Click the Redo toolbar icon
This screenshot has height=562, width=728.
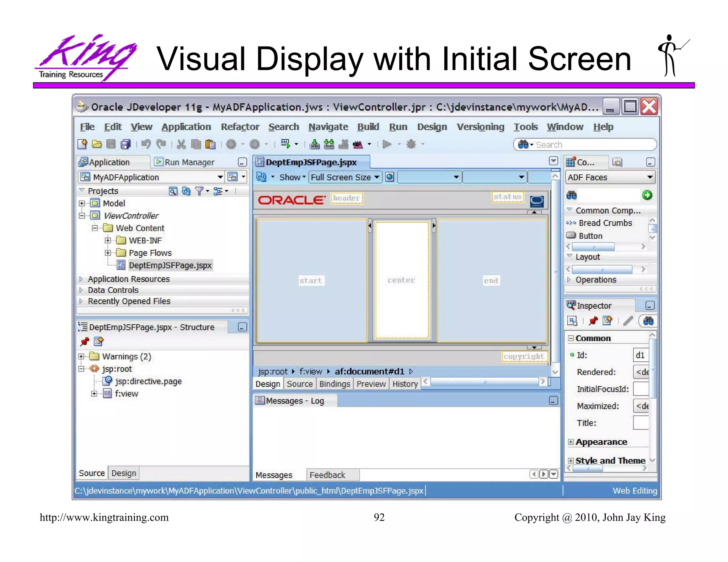pos(161,144)
